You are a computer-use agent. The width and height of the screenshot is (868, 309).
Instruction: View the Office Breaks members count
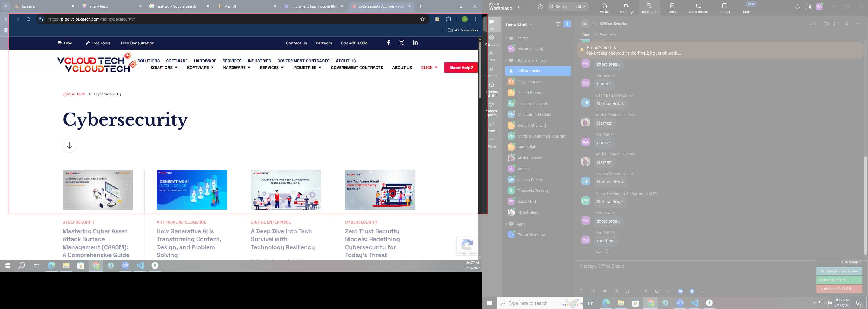point(813,24)
